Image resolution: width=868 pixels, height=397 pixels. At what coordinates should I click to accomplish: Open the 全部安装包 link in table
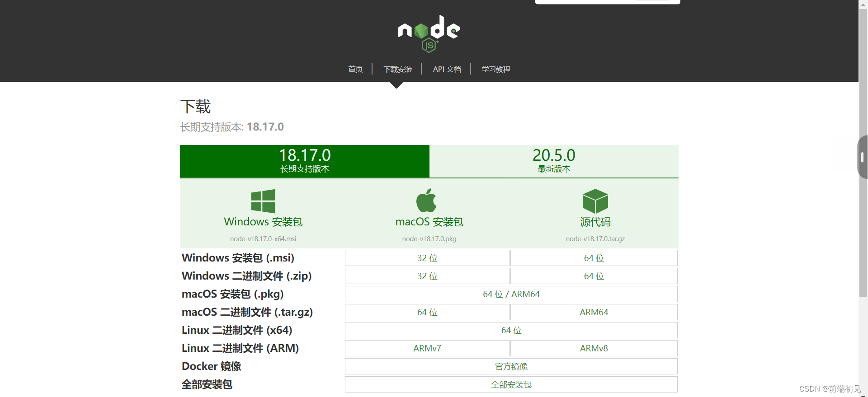point(511,384)
